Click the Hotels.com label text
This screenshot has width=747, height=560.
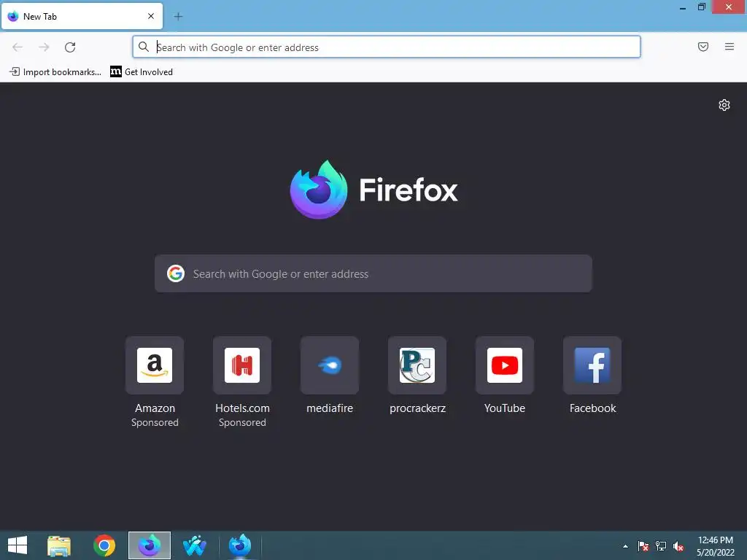pyautogui.click(x=242, y=408)
